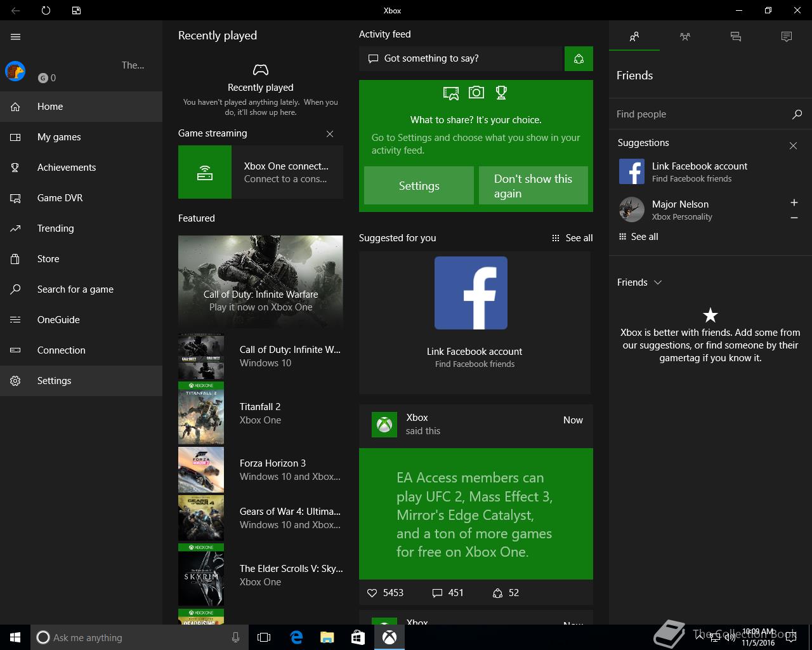812x650 pixels.
Task: Click Don't show this again
Action: (x=533, y=185)
